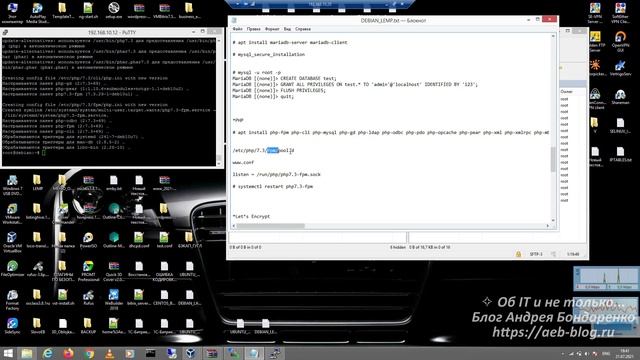640x360 pixels.
Task: Click the "Let's Encrypt" heading in Notepad
Action: [251, 216]
